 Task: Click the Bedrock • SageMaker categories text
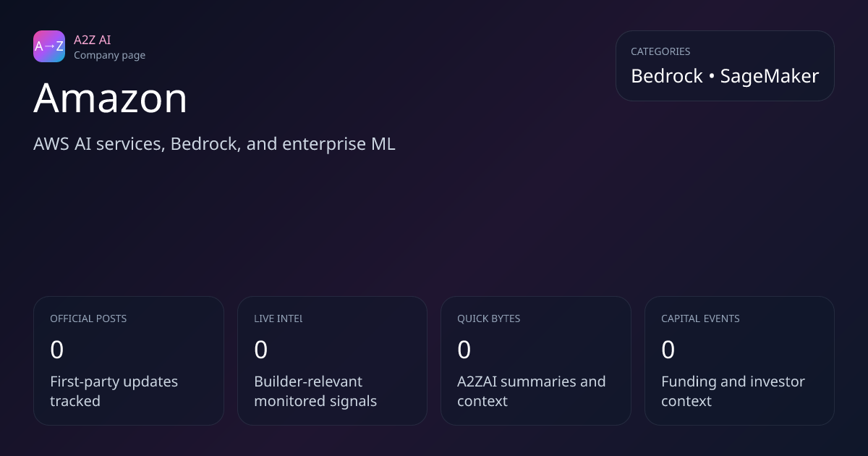725,76
